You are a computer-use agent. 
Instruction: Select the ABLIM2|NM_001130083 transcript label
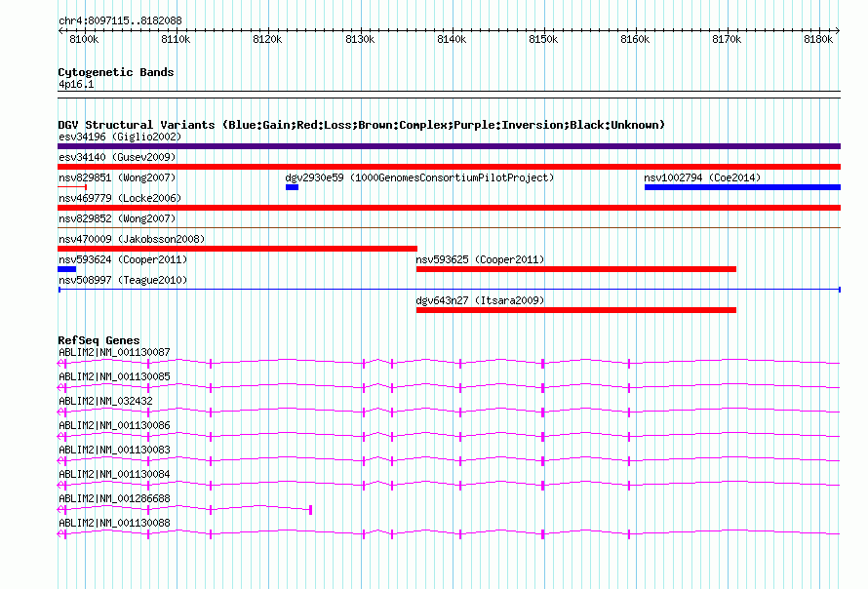point(114,450)
